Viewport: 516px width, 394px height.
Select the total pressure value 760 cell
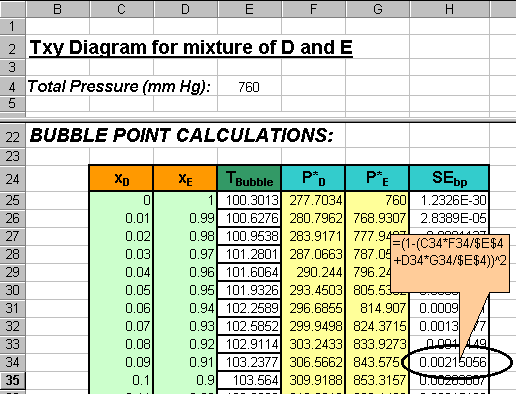click(249, 87)
